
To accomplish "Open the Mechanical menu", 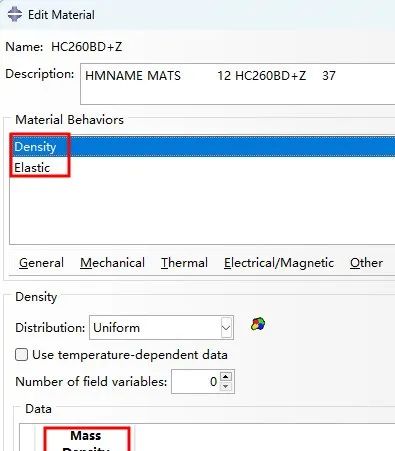I will [x=112, y=263].
